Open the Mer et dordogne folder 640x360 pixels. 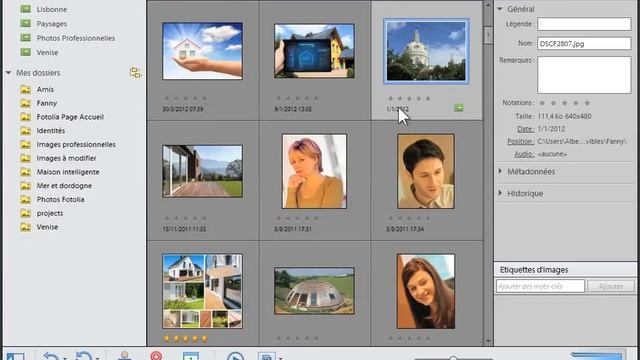(x=64, y=186)
